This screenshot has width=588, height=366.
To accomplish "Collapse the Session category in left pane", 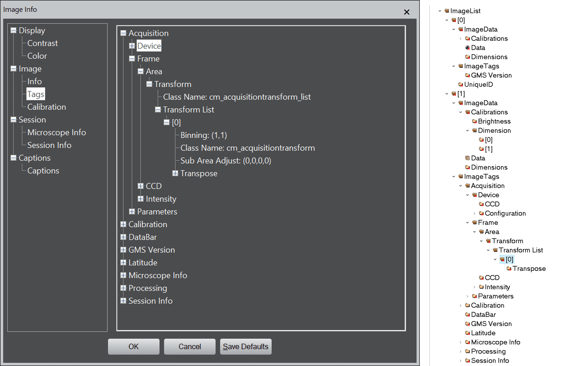I will coord(13,120).
